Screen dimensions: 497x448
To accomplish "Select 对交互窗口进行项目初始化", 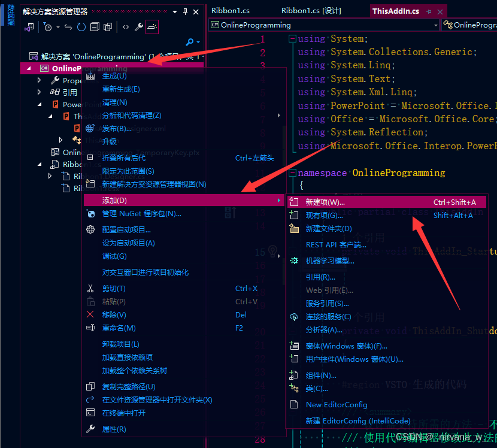I will 145,273.
